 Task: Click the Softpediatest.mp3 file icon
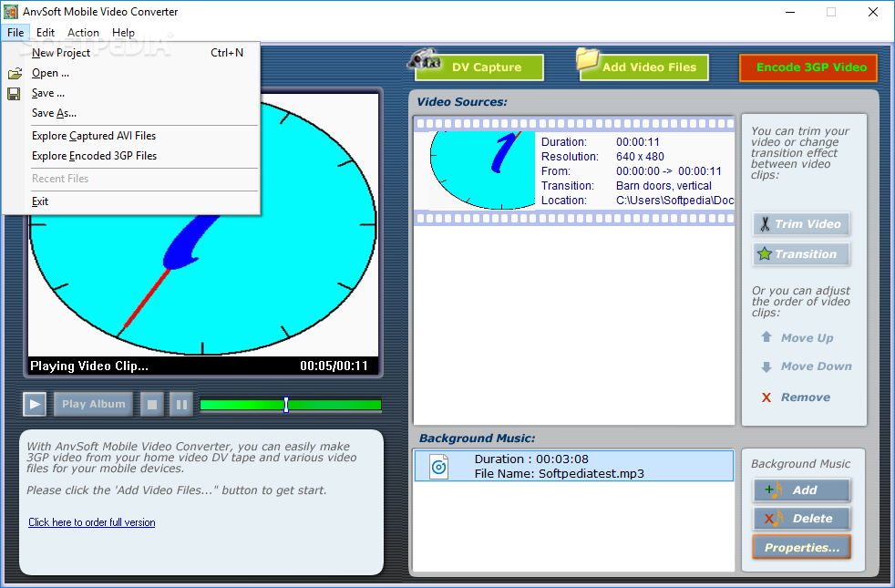[438, 467]
